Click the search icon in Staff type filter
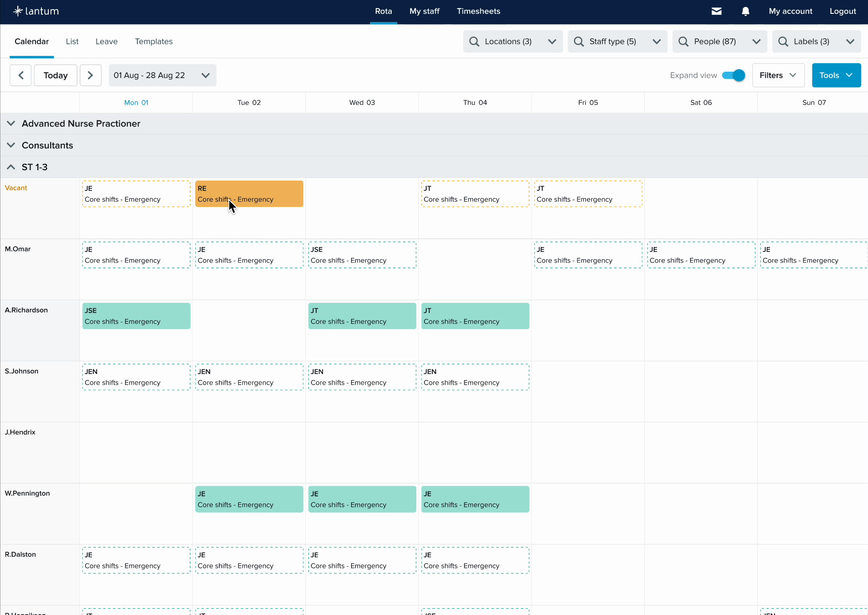 coord(578,41)
